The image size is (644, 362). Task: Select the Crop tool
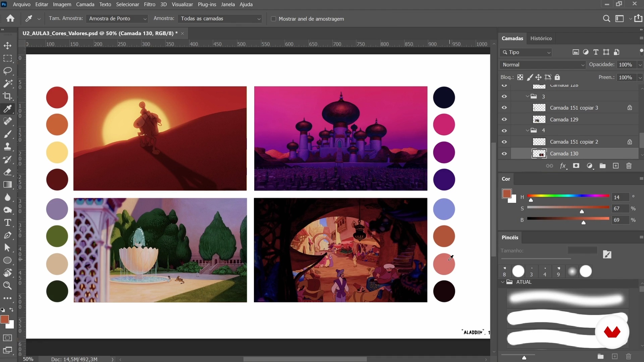(x=7, y=96)
